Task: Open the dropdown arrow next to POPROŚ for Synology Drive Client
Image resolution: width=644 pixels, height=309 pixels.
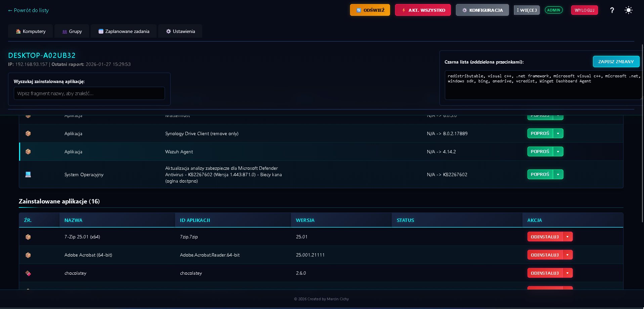Action: coord(558,133)
